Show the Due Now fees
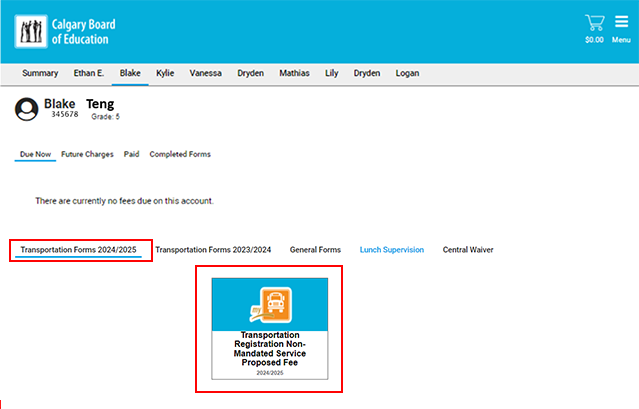The image size is (639, 409). (x=35, y=155)
